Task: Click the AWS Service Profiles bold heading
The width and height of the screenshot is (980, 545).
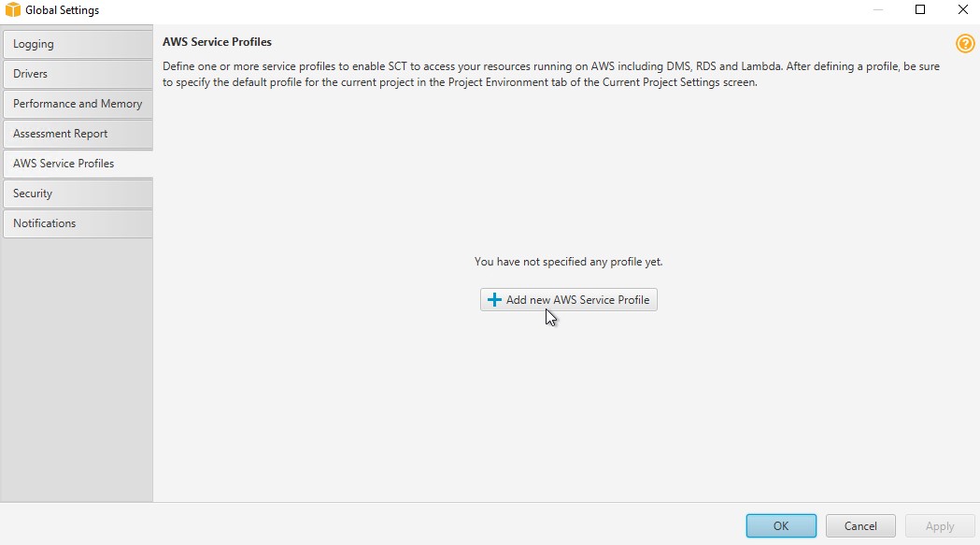Action: tap(217, 42)
